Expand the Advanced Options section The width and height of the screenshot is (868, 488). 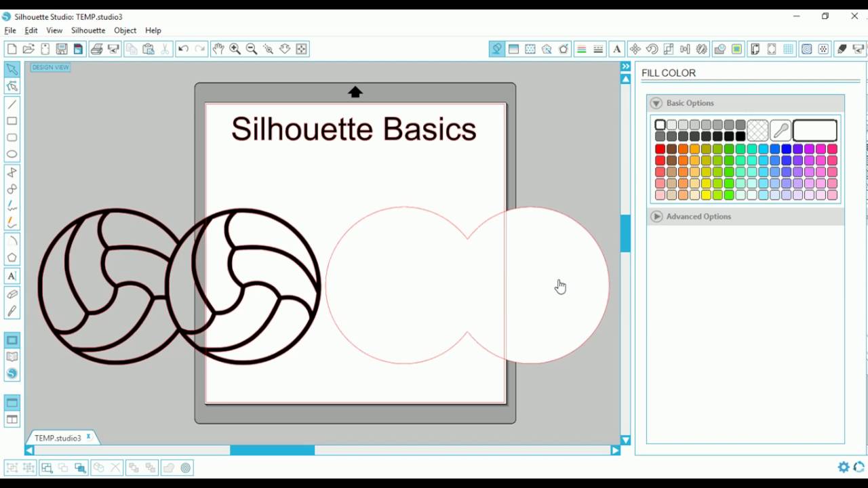[x=656, y=216]
